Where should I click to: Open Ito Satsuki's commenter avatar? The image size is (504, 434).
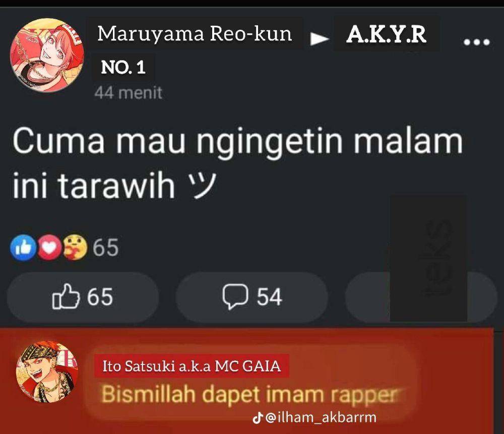point(47,372)
